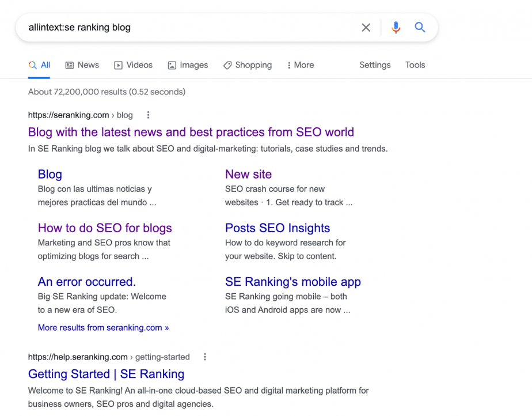
Task: Click 'About 72,200,000 results' stats text
Action: click(107, 92)
